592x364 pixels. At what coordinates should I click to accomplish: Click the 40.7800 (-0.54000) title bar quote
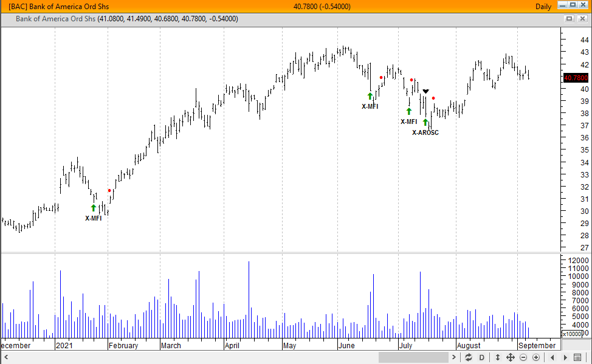pyautogui.click(x=322, y=7)
